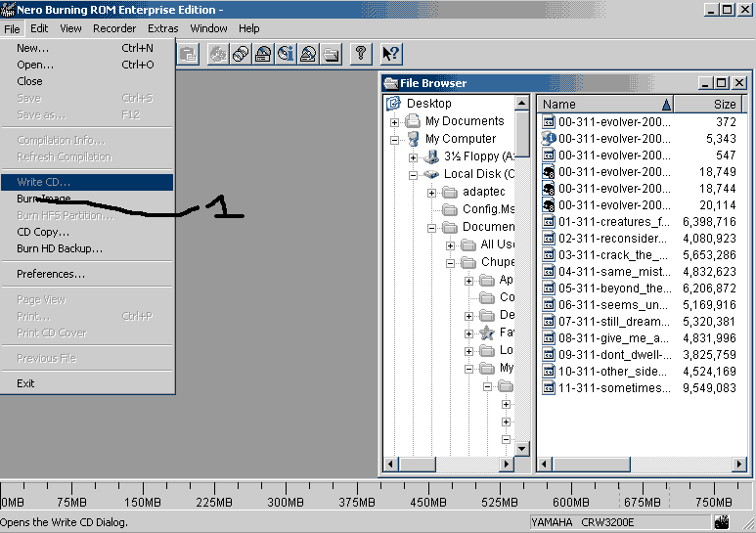Click the Eject disc toolbar icon

309,54
